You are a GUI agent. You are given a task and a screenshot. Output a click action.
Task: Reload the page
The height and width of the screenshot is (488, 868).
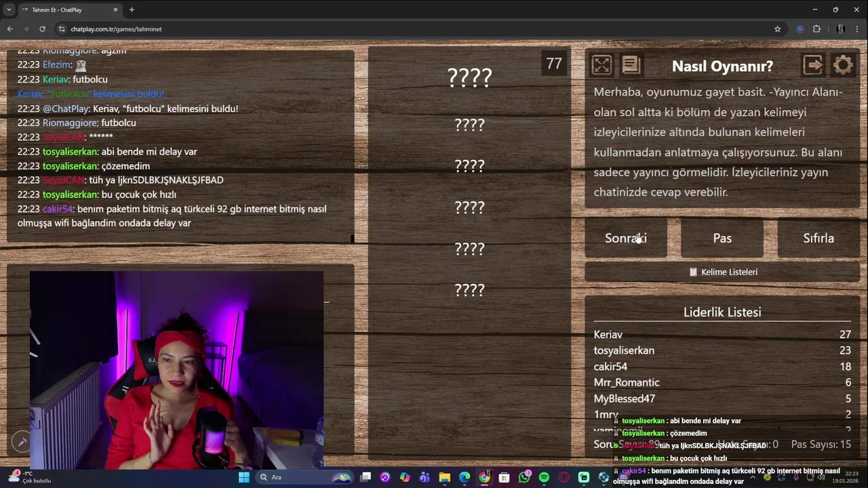pos(42,29)
